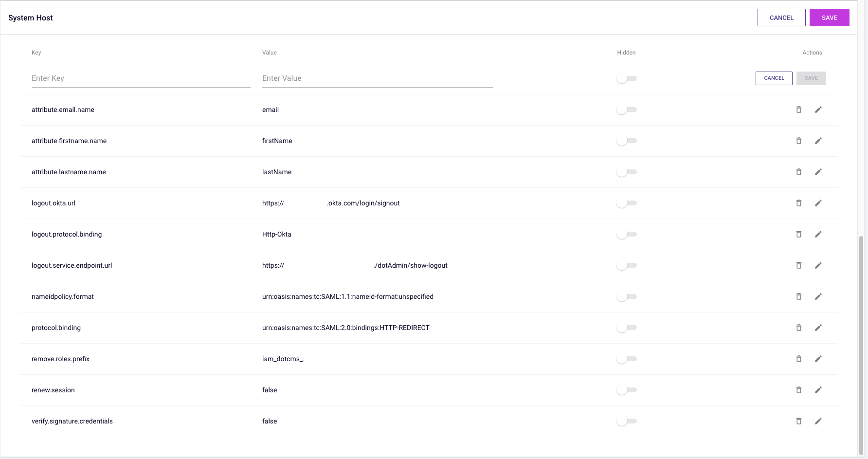The height and width of the screenshot is (459, 868).
Task: Edit the attribute.firstname.name row
Action: [818, 141]
